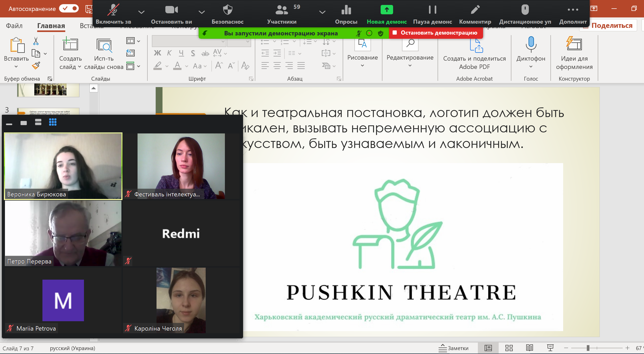This screenshot has width=644, height=354.
Task: Click the русский (Украина) language indicator
Action: pos(73,348)
